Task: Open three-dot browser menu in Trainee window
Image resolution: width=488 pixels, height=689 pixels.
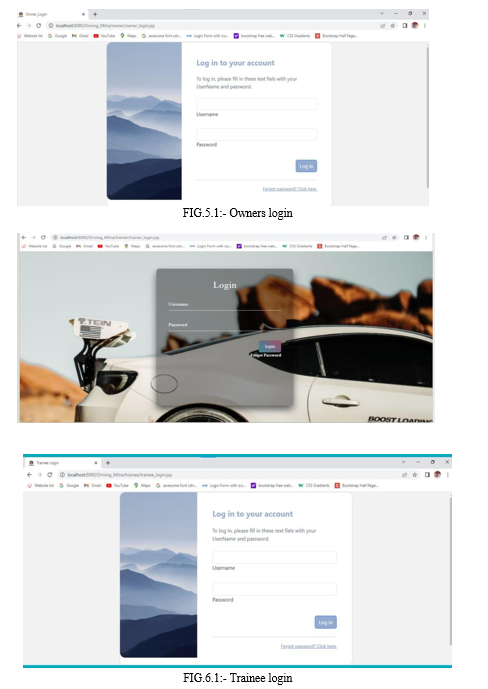Action: click(x=448, y=475)
